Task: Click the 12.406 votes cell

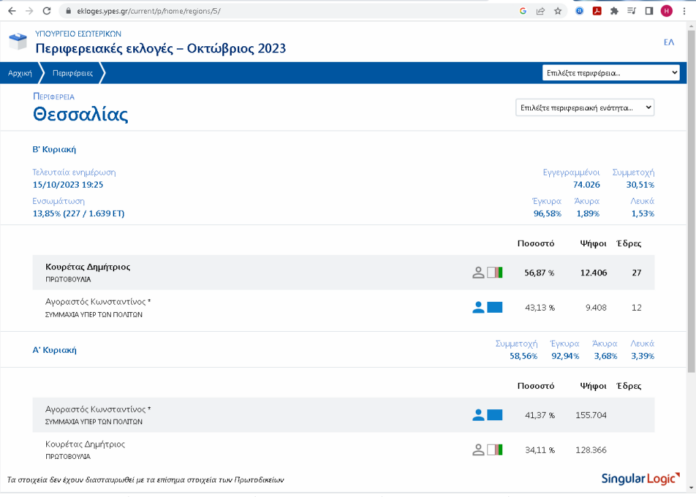Action: click(593, 273)
